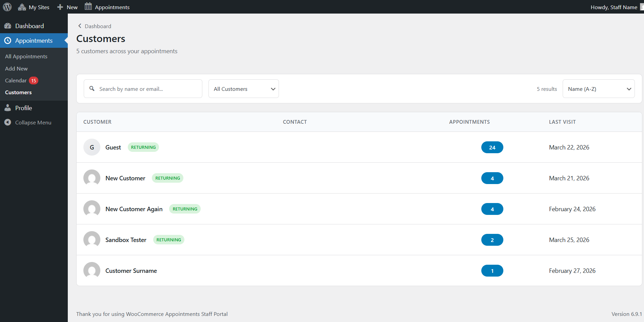Click the WordPress logo in the admin bar
Screen dimensions: 644x322
(x=7, y=7)
